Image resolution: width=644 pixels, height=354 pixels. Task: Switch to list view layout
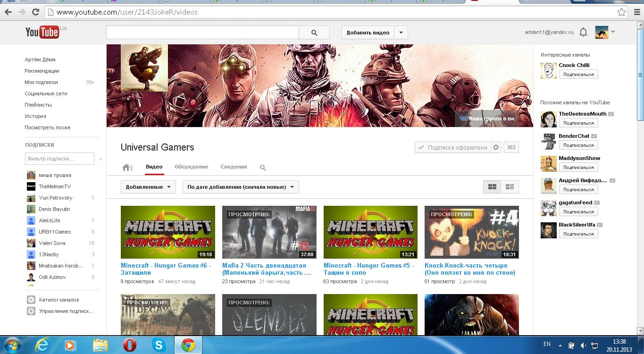tap(510, 187)
